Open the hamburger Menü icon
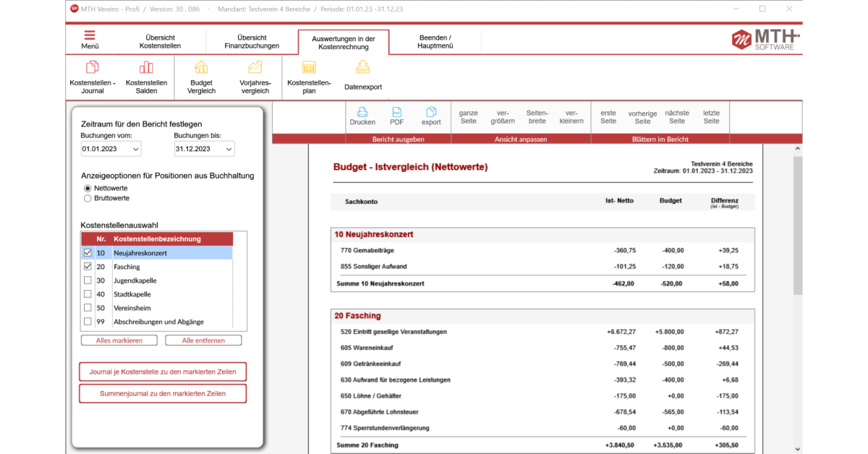Image resolution: width=868 pixels, height=454 pixels. pos(90,35)
